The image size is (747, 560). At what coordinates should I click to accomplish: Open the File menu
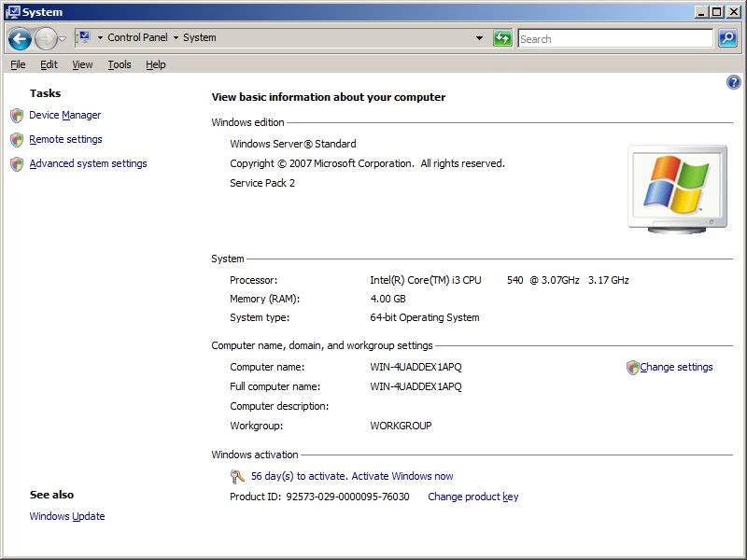(18, 64)
